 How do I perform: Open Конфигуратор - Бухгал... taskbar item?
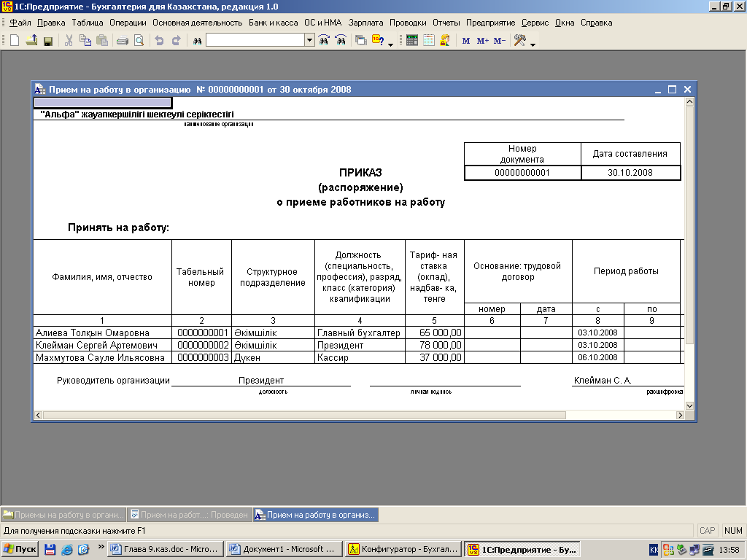click(x=403, y=549)
